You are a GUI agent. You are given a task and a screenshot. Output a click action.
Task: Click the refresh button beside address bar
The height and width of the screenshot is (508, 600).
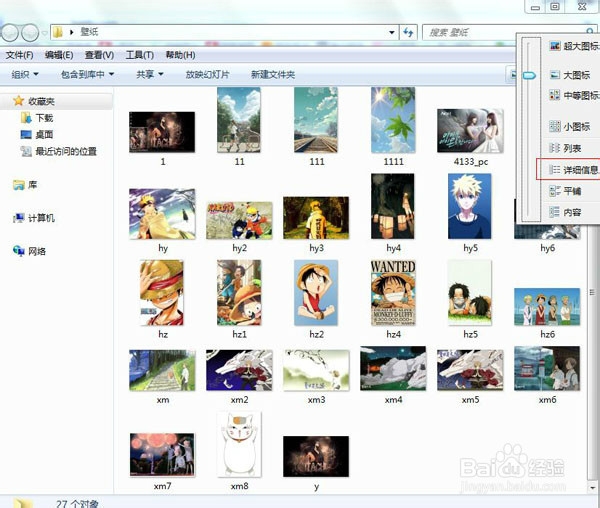[x=408, y=33]
